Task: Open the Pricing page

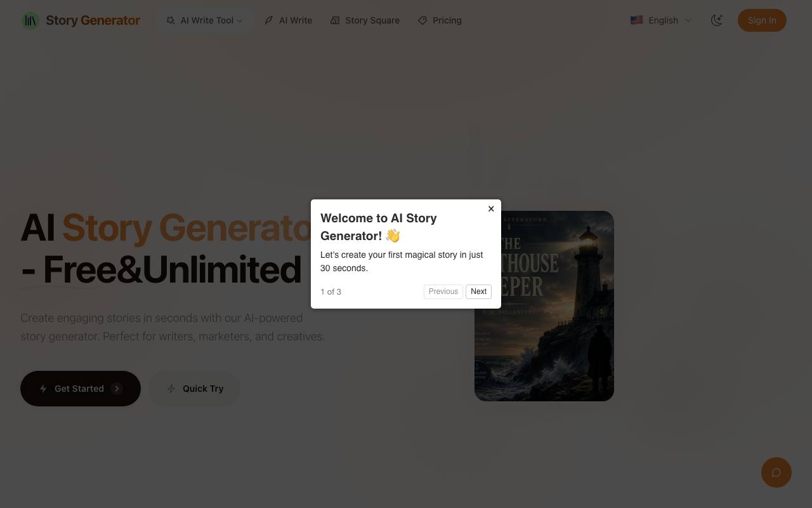Action: pos(440,20)
